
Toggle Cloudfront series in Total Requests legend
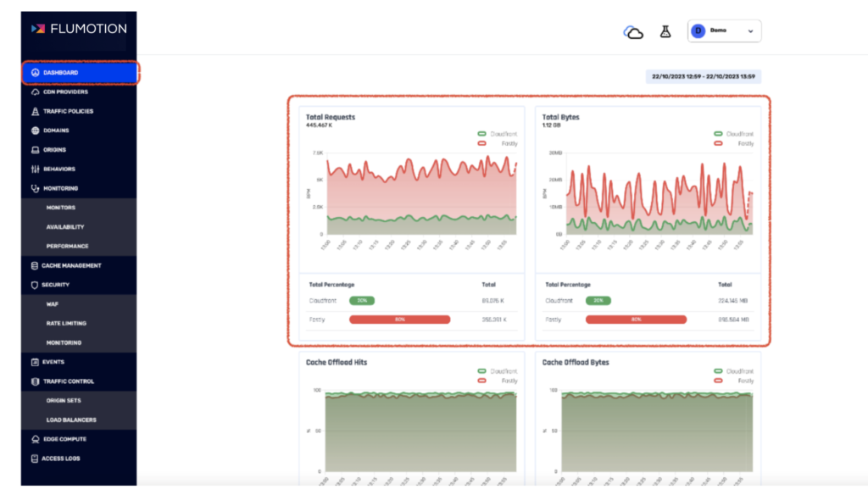[497, 134]
